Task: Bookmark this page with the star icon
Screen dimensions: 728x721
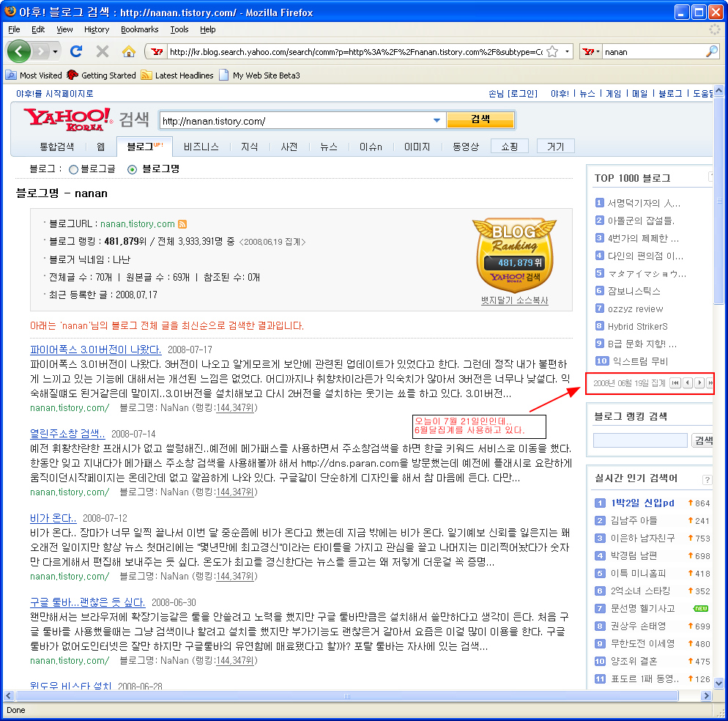Action: [x=552, y=51]
